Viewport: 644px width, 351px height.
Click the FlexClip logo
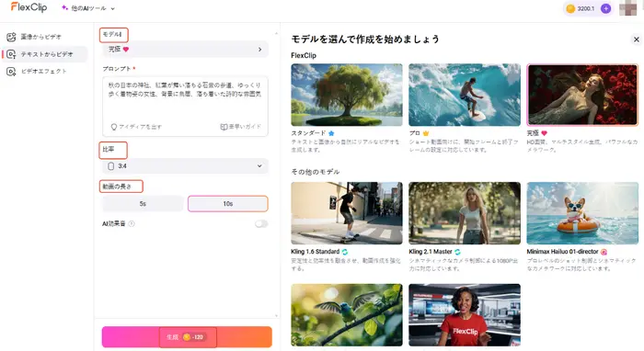point(29,7)
